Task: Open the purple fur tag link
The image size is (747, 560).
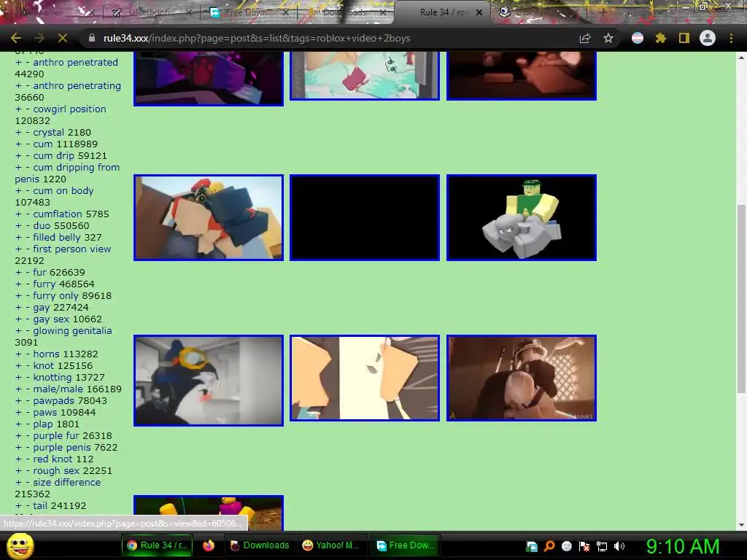Action: point(55,436)
